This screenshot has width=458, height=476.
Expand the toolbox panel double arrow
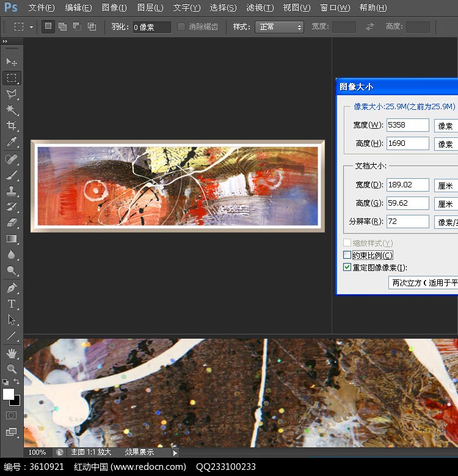point(5,41)
